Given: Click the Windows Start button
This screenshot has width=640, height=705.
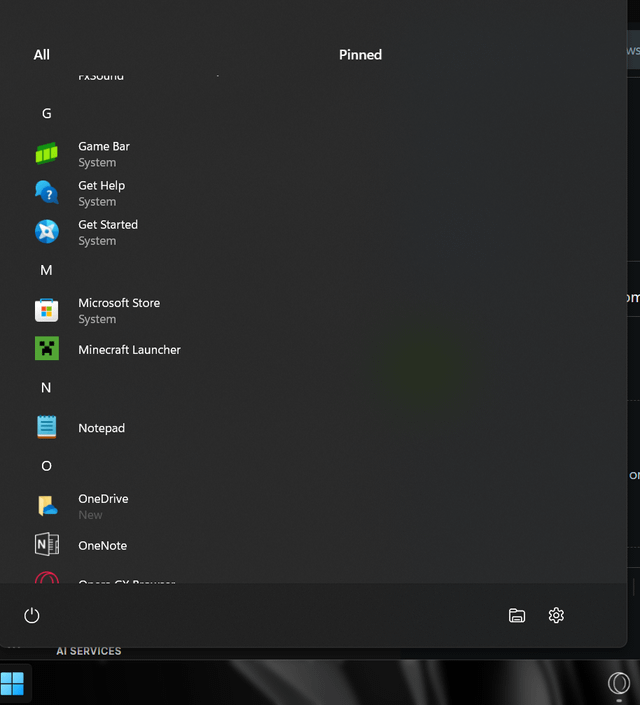Looking at the screenshot, I should pos(13,684).
